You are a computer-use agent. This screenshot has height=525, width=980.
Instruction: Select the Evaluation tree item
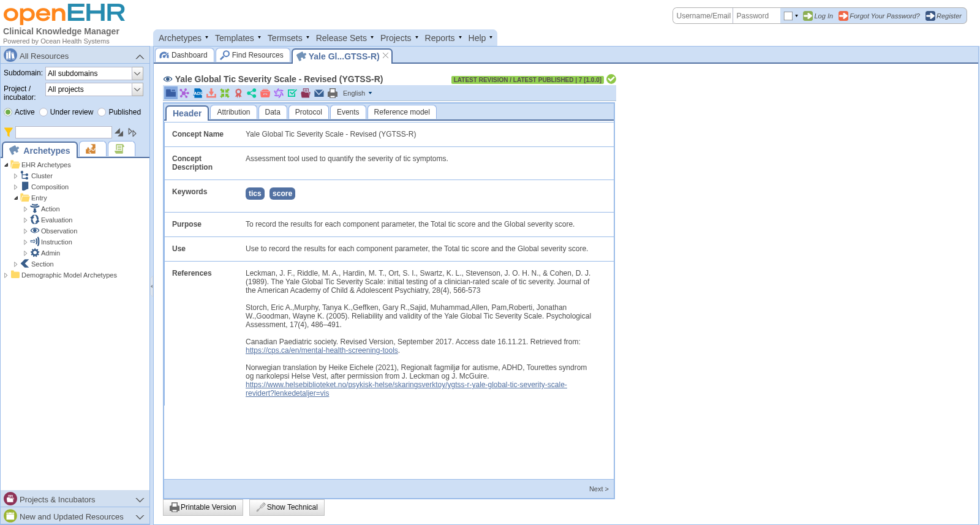tap(56, 220)
